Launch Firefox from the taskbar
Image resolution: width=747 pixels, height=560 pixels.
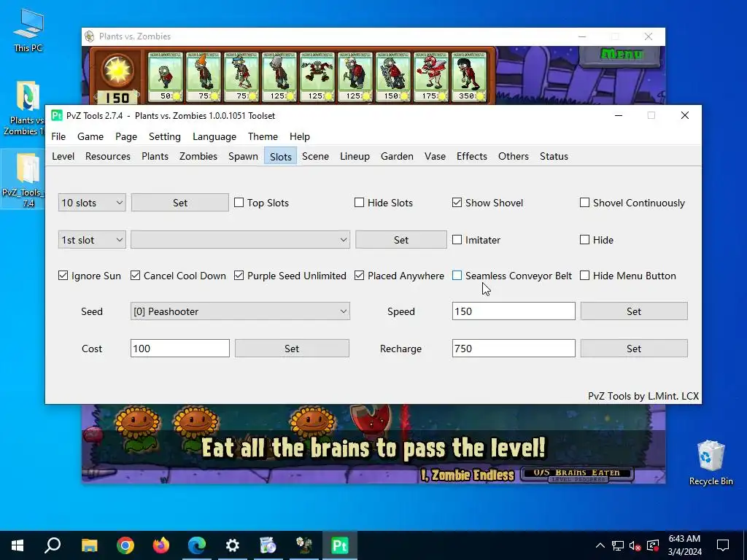click(161, 545)
